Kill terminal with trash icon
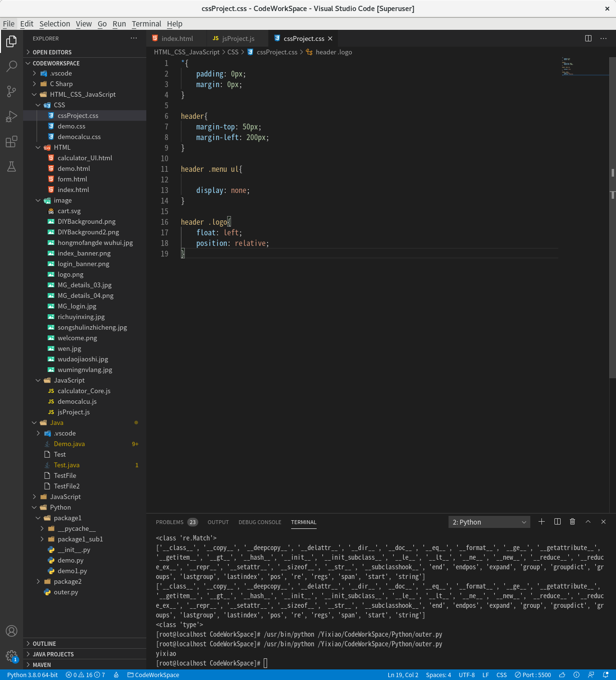The height and width of the screenshot is (680, 616). coord(573,522)
